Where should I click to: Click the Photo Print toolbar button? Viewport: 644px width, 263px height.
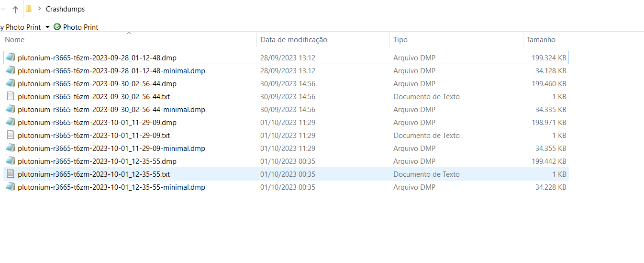[x=80, y=27]
